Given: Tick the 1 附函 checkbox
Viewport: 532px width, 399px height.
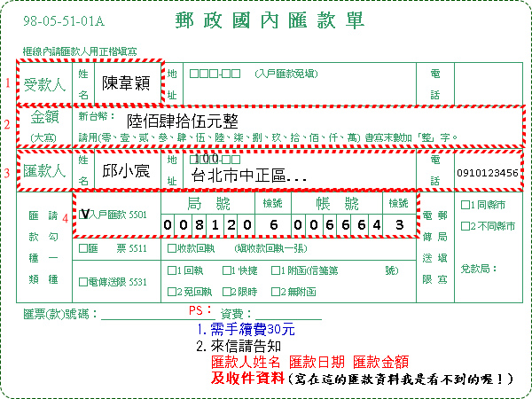Looking at the screenshot, I should coord(276,270).
